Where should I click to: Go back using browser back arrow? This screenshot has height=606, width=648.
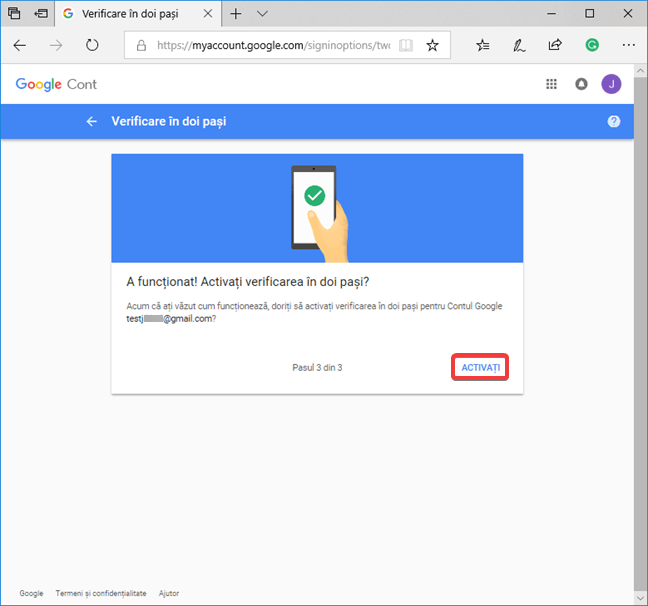tap(19, 45)
